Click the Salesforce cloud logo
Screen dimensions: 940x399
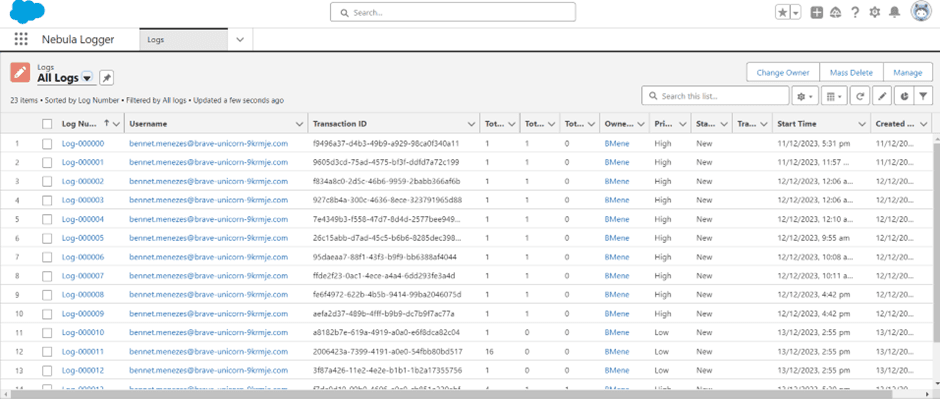point(28,11)
